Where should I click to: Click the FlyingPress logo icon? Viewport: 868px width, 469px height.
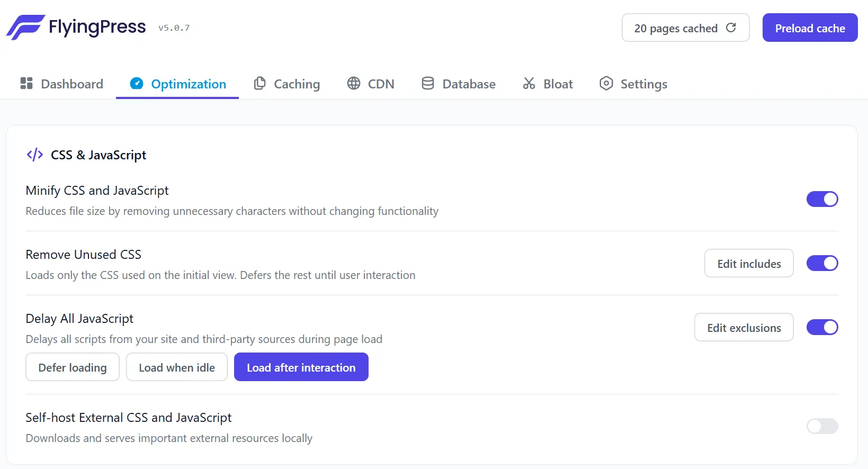click(25, 28)
